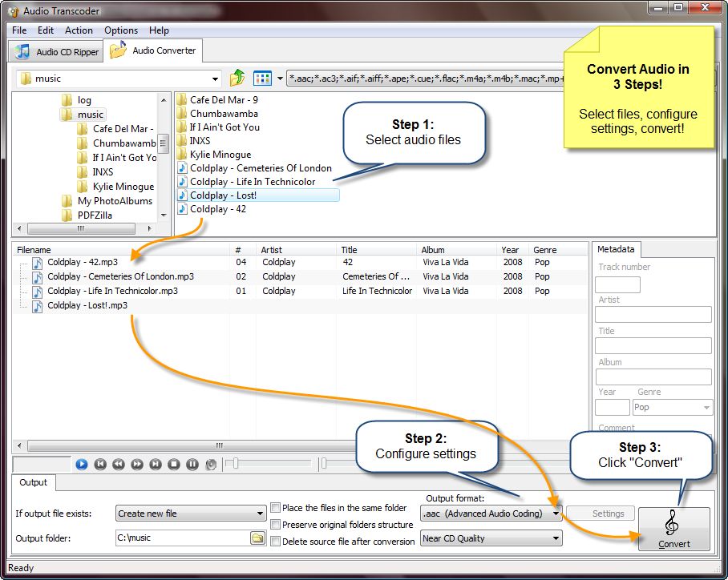Screen dimensions: 728x580
Task: Click the fast-forward playback icon
Action: pos(136,464)
